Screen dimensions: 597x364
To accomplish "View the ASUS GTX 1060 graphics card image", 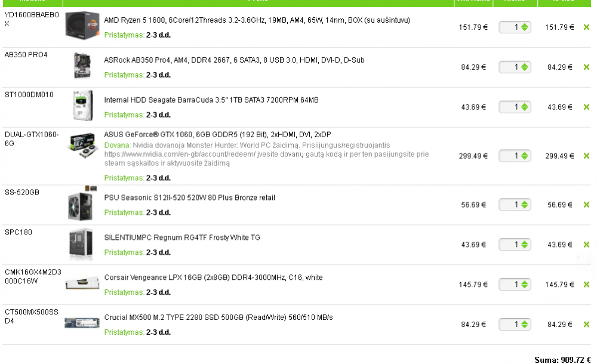I will [x=82, y=144].
